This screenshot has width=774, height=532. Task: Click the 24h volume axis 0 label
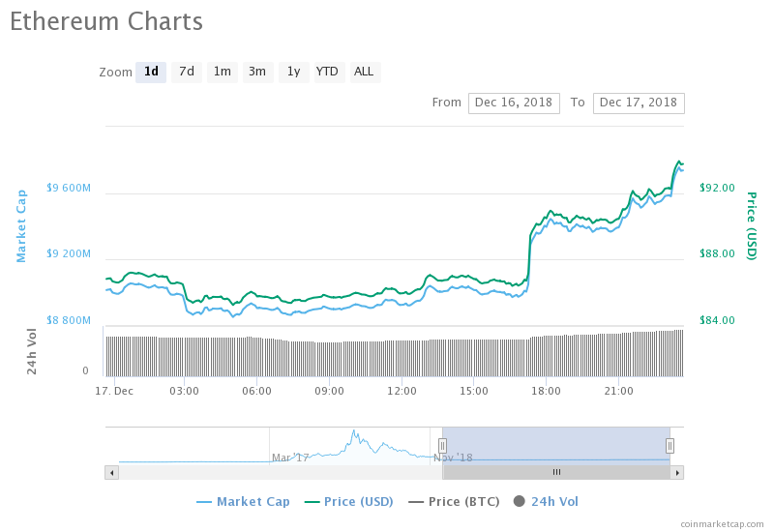(85, 370)
